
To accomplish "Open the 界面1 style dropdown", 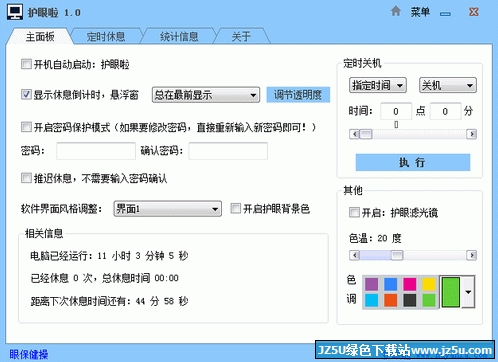I will click(168, 209).
